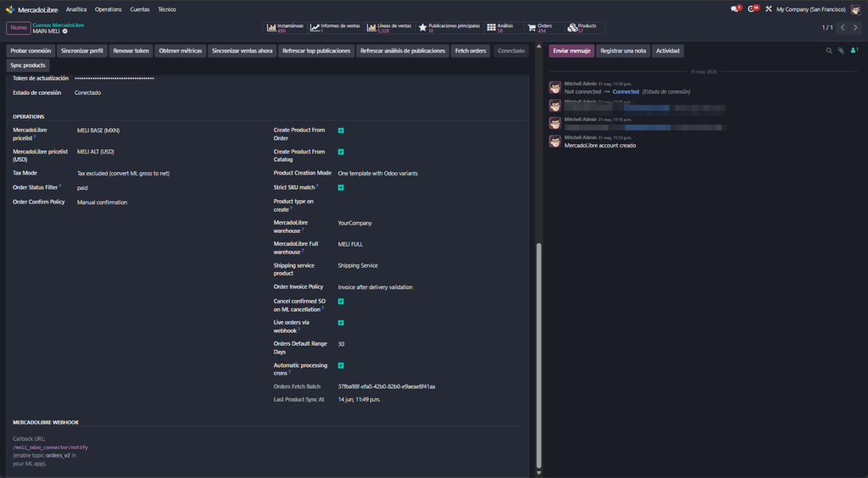868x478 pixels.
Task: Open the Cuentas menu
Action: tap(140, 9)
